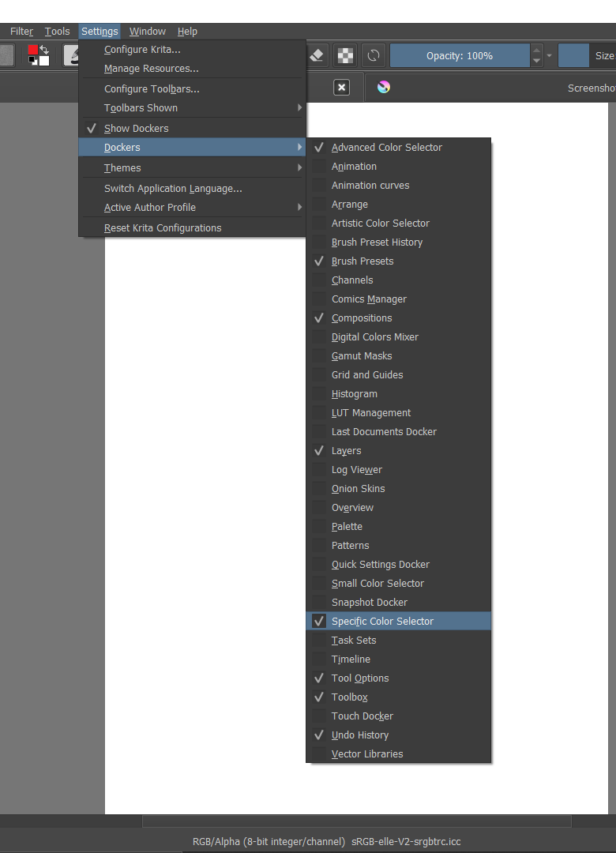Uncheck the Toolbox docker

398,697
